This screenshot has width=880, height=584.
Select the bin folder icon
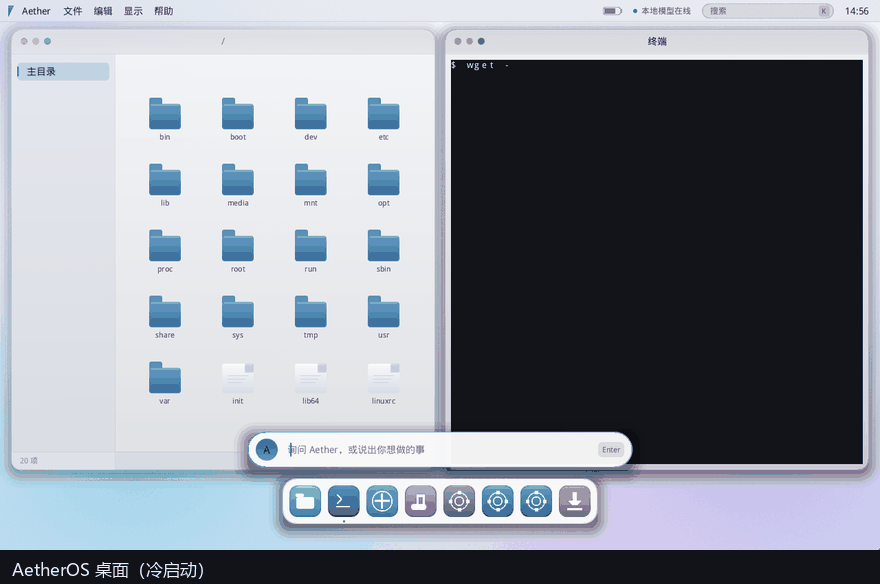point(164,114)
